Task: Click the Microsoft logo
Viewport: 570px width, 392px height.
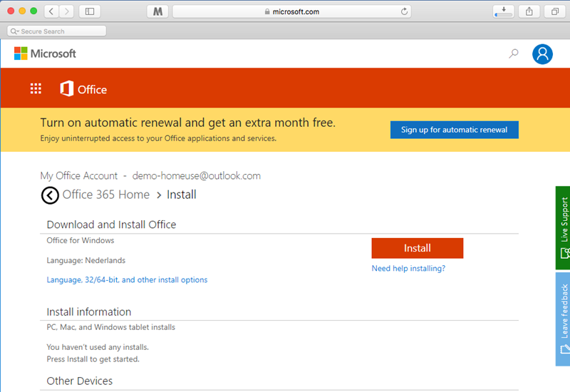Action: pos(45,53)
